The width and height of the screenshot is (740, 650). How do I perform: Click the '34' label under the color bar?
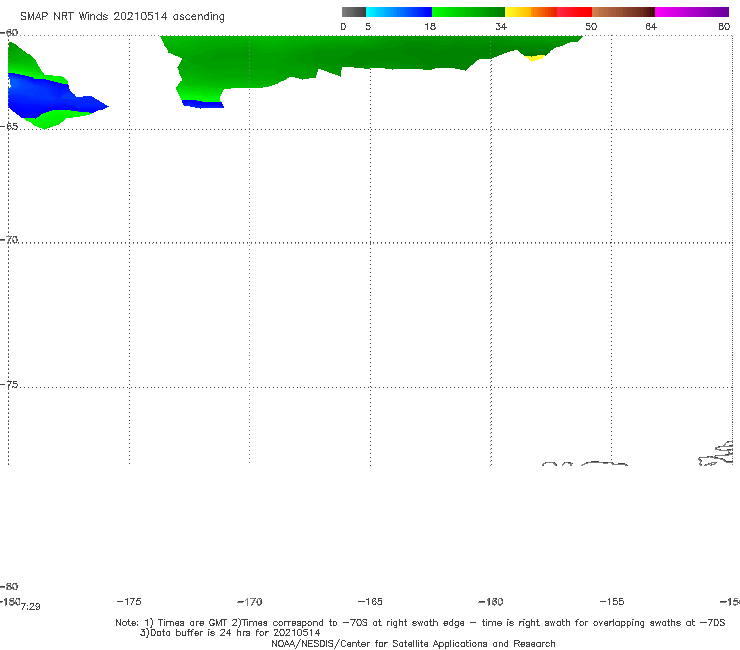point(501,26)
